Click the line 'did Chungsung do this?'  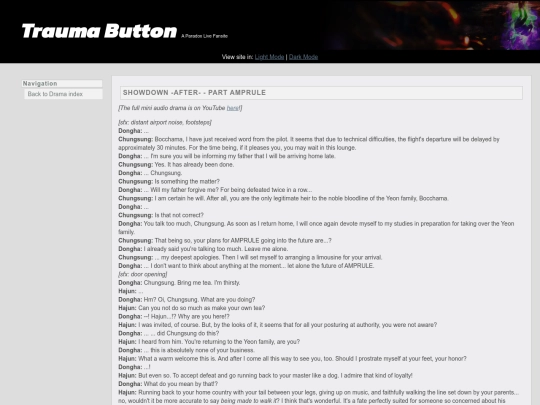point(168,333)
